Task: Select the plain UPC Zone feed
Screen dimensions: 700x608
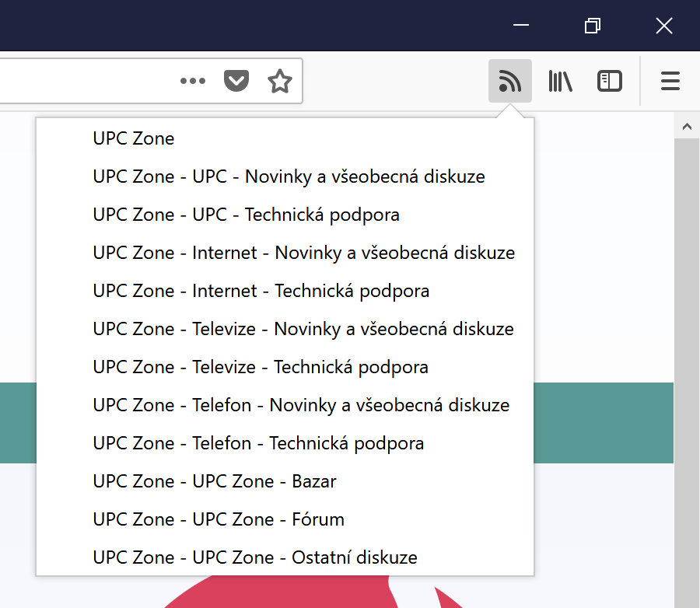Action: (134, 138)
